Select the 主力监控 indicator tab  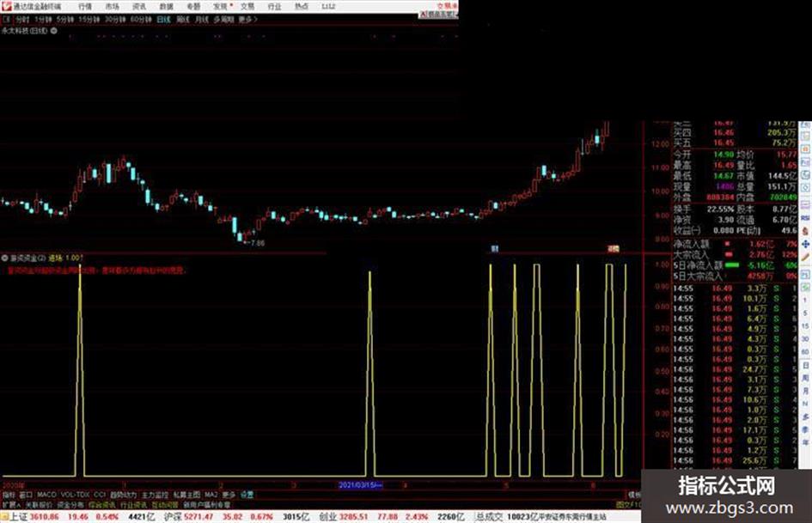click(x=156, y=495)
